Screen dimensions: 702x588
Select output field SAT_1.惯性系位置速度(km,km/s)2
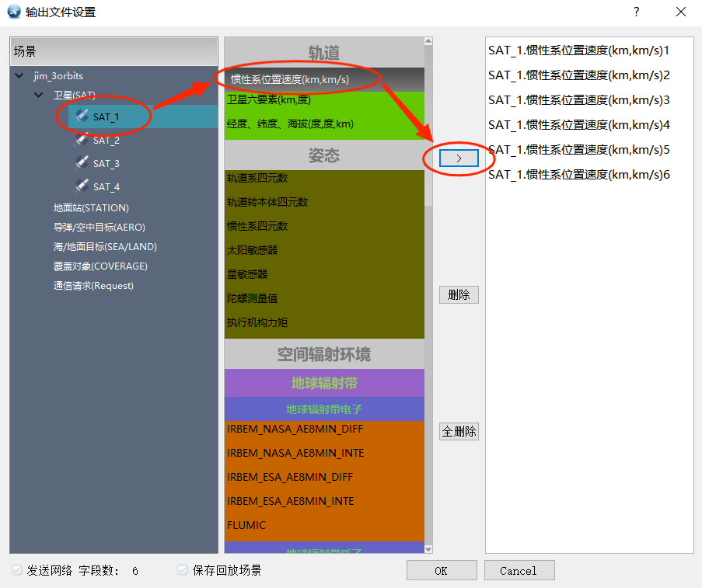point(579,75)
